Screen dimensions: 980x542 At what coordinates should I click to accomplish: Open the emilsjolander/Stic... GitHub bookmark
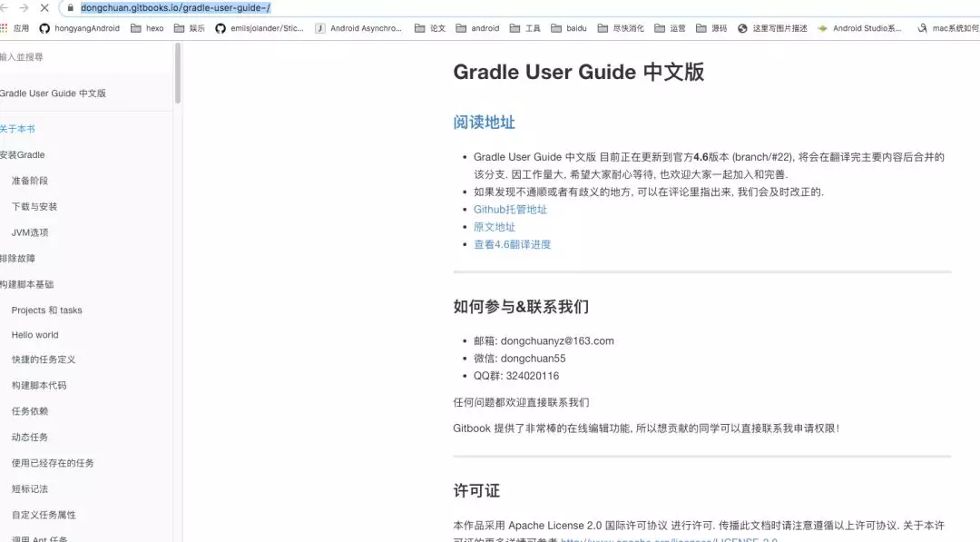coord(260,28)
